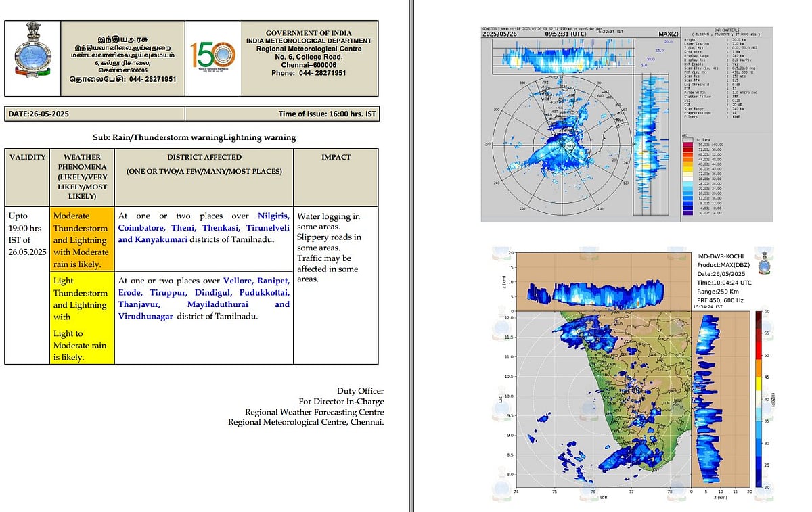Click the Rain/Thunderstorm warning subject heading
Screen dimensions: 812x512
click(x=194, y=137)
